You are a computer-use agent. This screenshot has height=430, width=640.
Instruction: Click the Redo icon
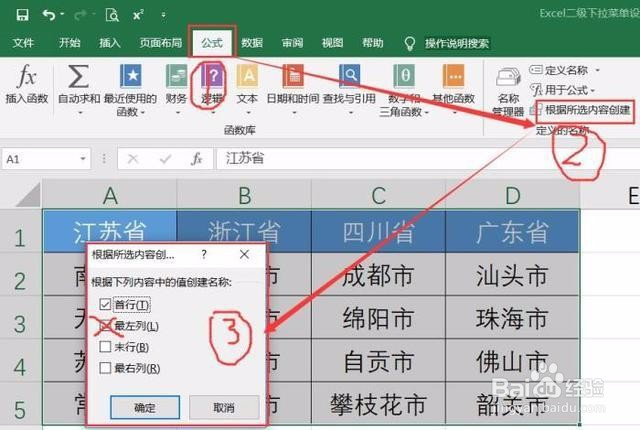click(x=80, y=15)
